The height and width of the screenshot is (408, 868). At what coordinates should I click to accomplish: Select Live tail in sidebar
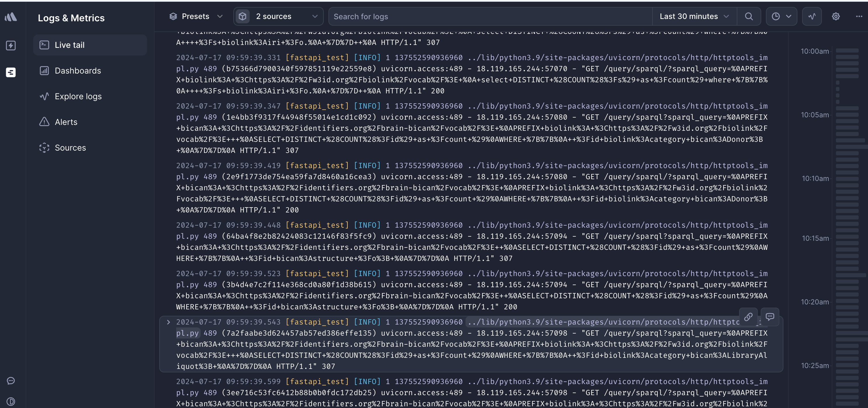[90, 45]
